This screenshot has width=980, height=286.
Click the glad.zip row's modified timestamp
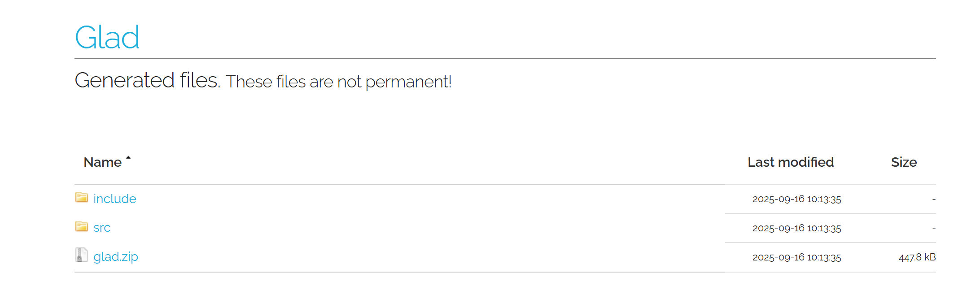[797, 257]
